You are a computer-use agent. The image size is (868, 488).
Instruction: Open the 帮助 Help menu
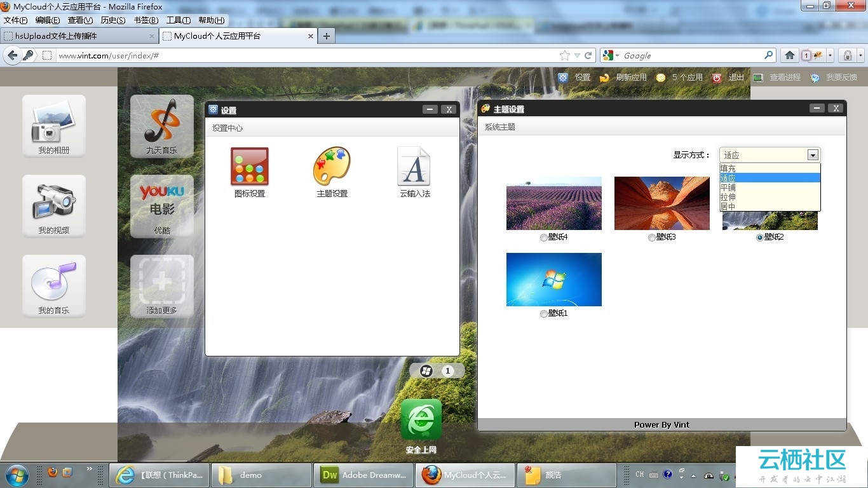212,20
